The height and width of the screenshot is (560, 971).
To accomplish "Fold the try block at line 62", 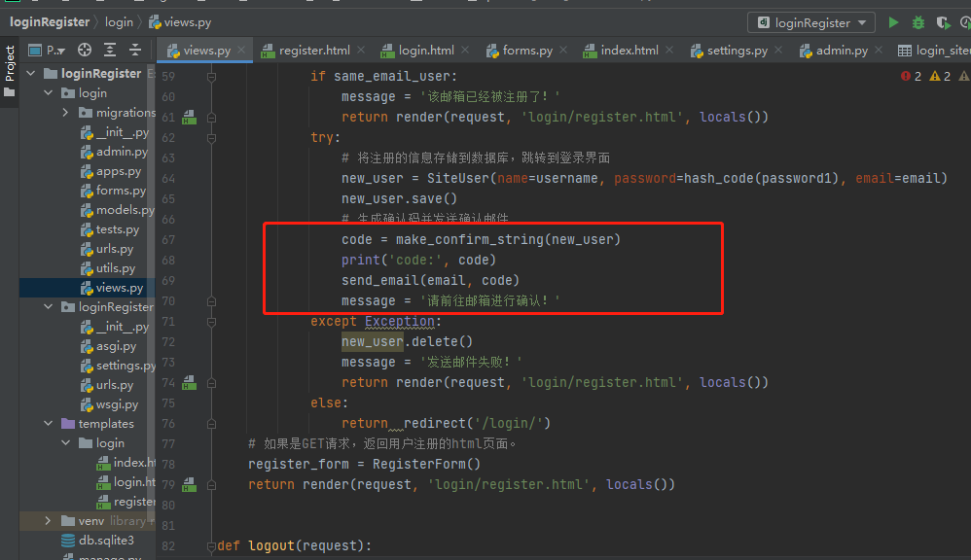I will (x=211, y=138).
